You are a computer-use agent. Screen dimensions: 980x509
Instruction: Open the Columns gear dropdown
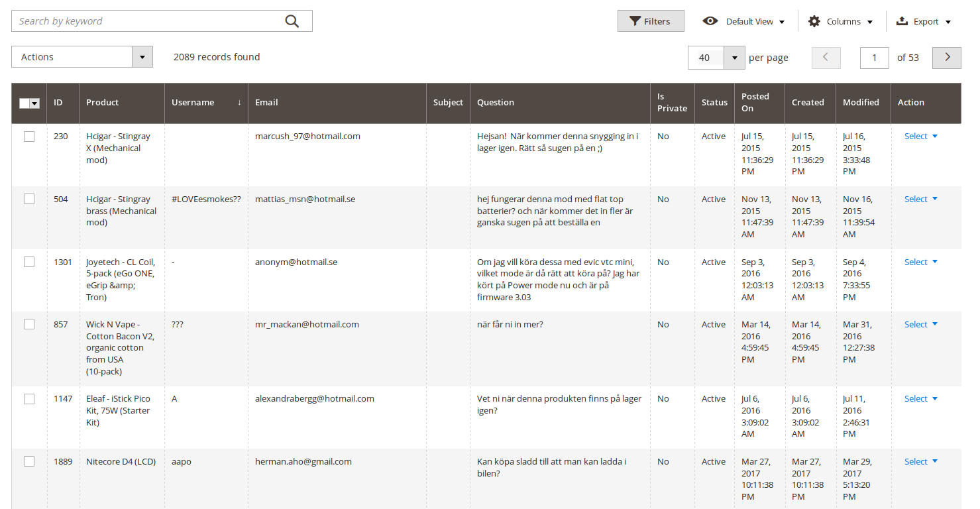point(840,21)
